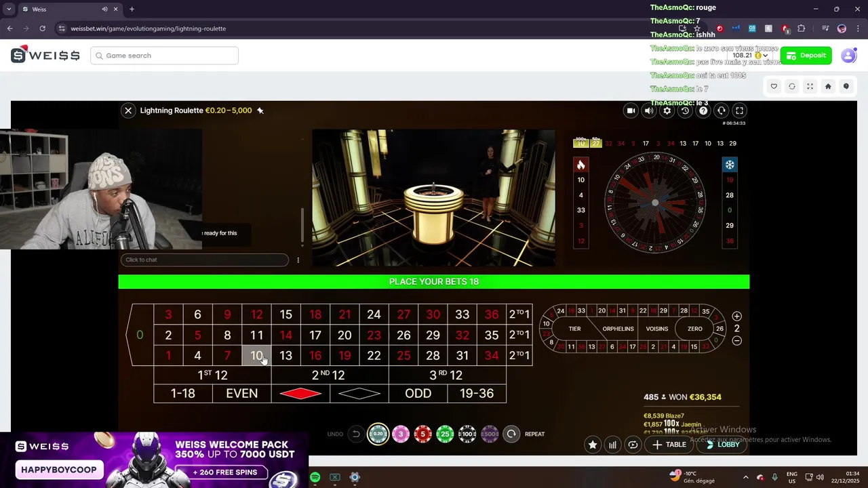Image resolution: width=868 pixels, height=488 pixels.
Task: Select the black 100 chip
Action: pos(467,434)
